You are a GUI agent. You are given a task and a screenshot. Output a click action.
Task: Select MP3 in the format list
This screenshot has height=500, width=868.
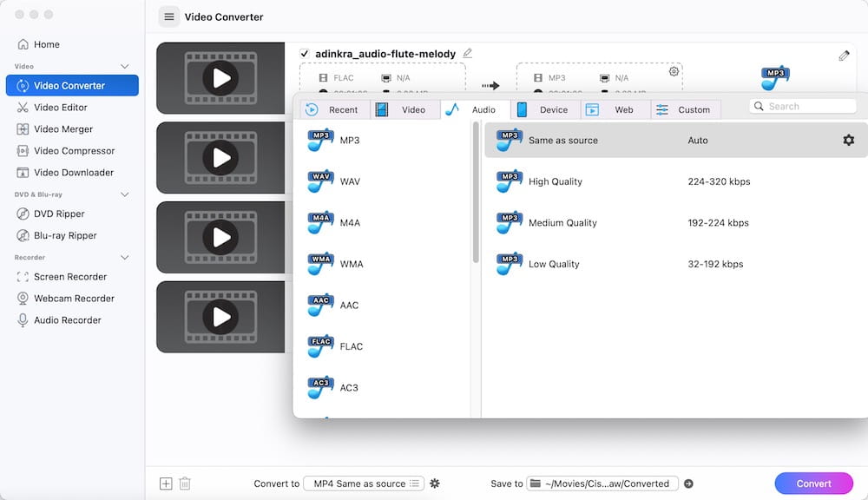tap(383, 141)
